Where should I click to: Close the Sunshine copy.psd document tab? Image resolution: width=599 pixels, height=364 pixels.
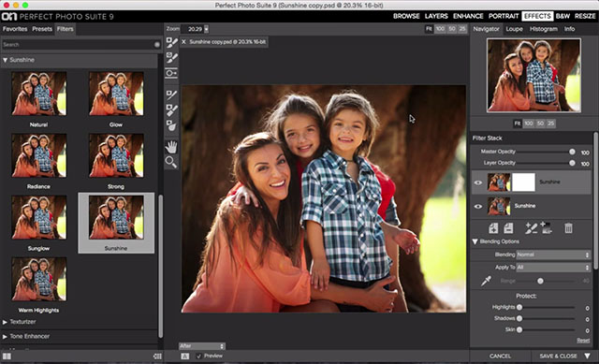[183, 42]
